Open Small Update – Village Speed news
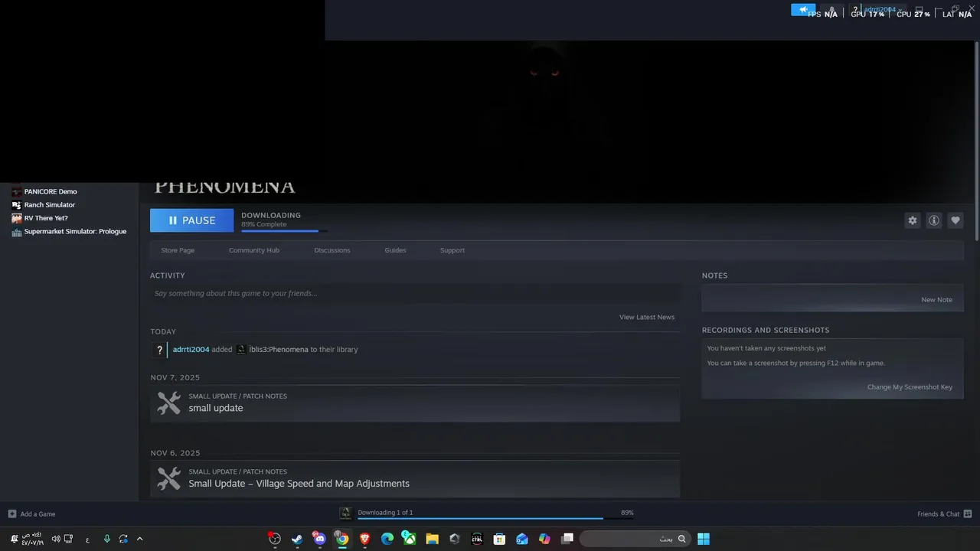The image size is (980, 551). [415, 479]
